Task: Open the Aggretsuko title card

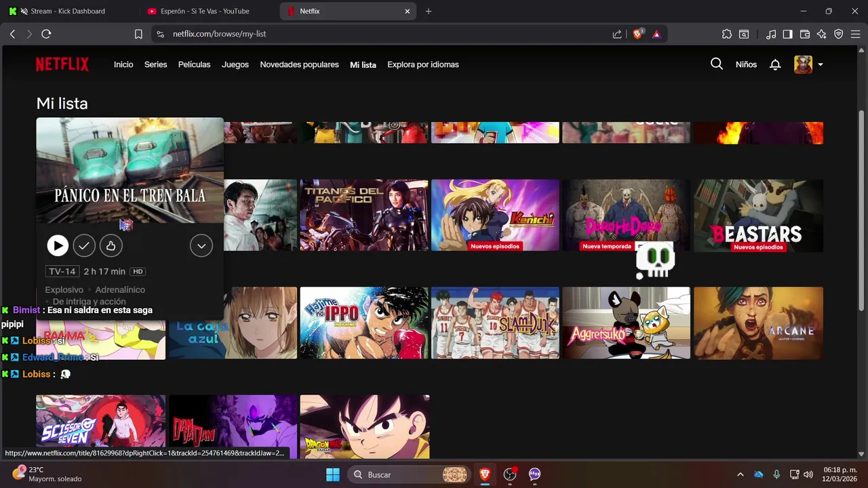Action: [x=626, y=323]
